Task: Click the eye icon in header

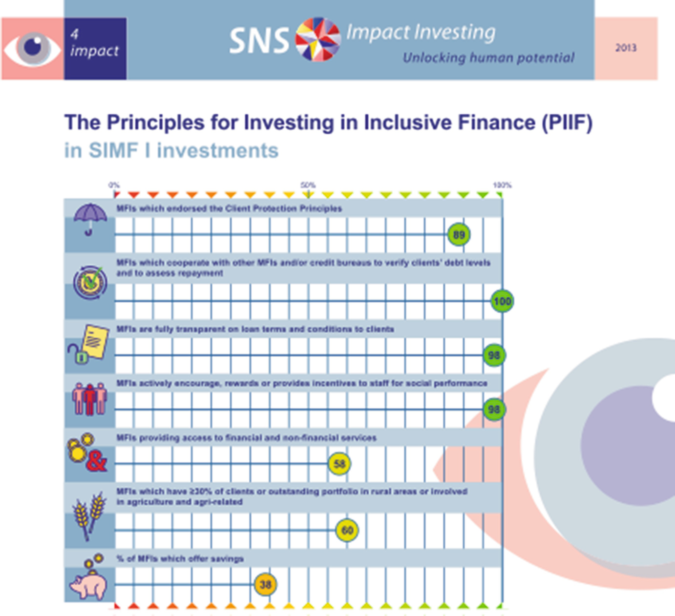Action: 33,48
